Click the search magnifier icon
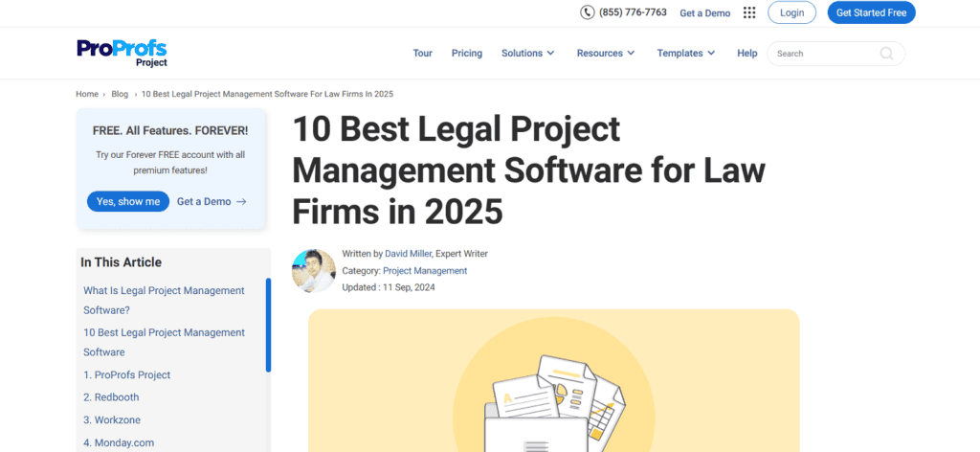980x452 pixels. [886, 54]
